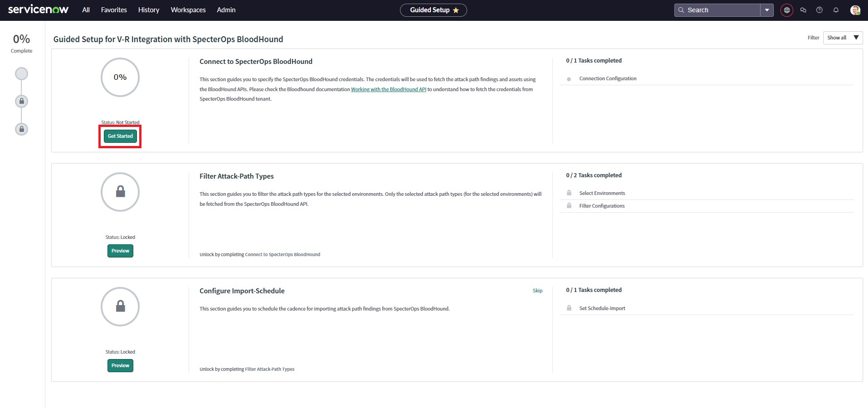Click the ServiceNow logo
The width and height of the screenshot is (868, 408).
point(38,10)
